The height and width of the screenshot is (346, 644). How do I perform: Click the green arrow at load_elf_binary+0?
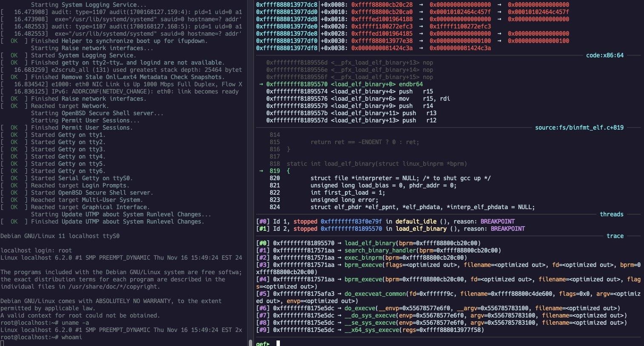(261, 84)
